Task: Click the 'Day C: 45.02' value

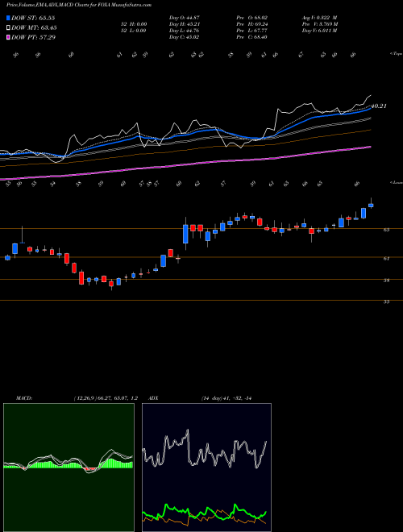Action: (x=184, y=37)
